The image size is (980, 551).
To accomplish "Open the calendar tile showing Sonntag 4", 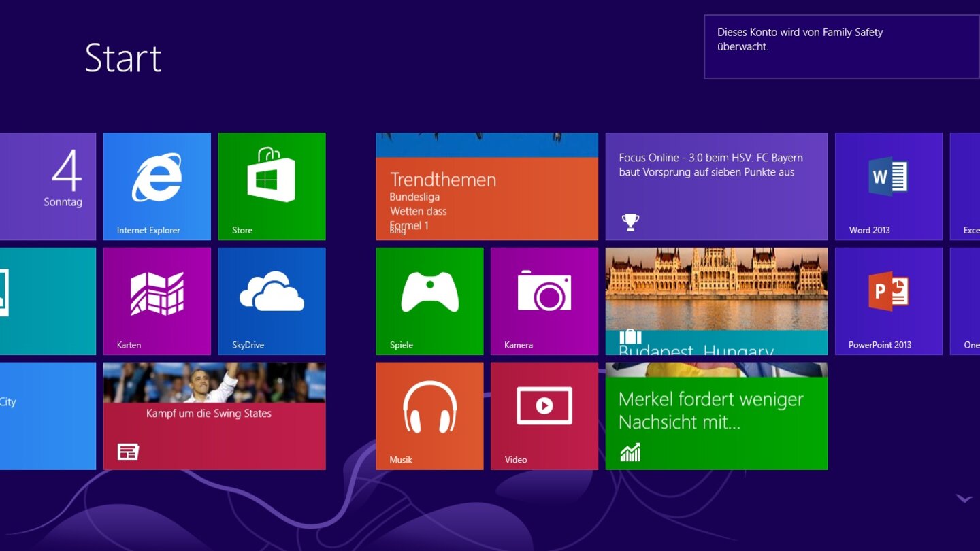I will tap(48, 186).
